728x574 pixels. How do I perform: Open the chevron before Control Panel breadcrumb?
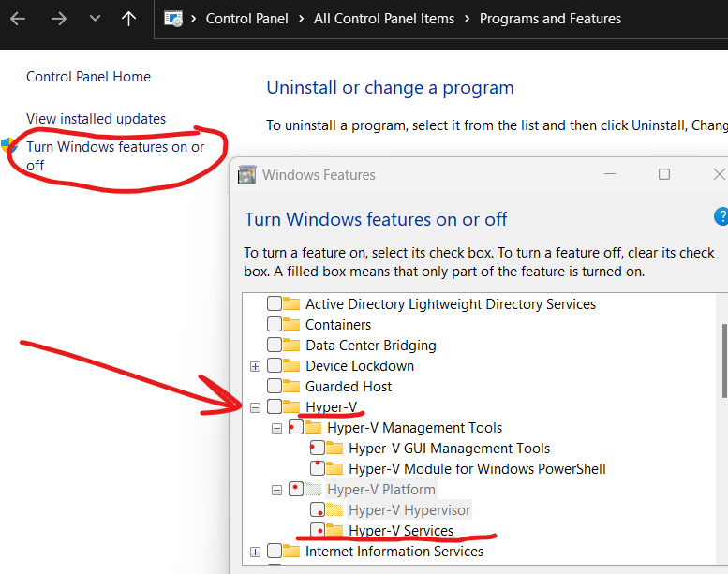pos(194,19)
